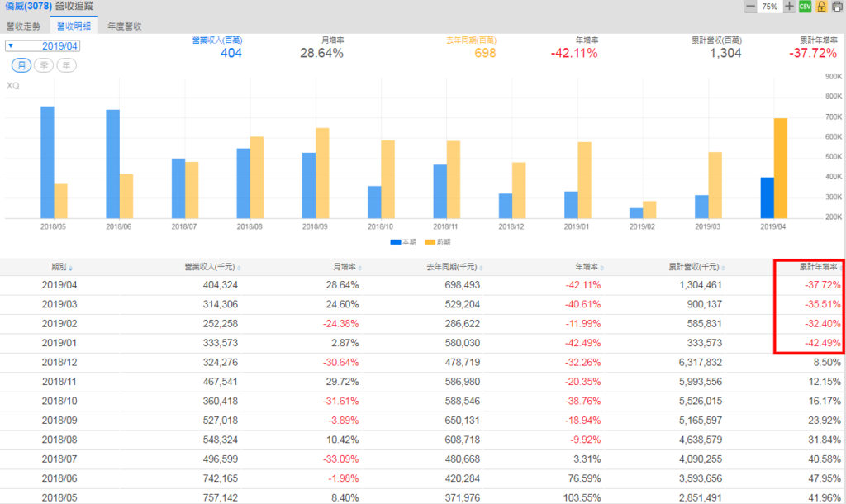Click revenue value 404,324 in table
The image size is (846, 504).
(220, 285)
